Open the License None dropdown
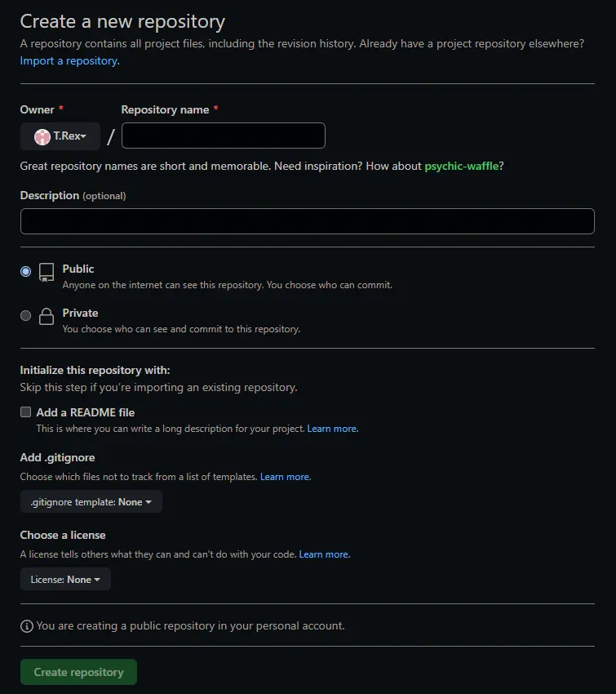The image size is (616, 694). 65,579
